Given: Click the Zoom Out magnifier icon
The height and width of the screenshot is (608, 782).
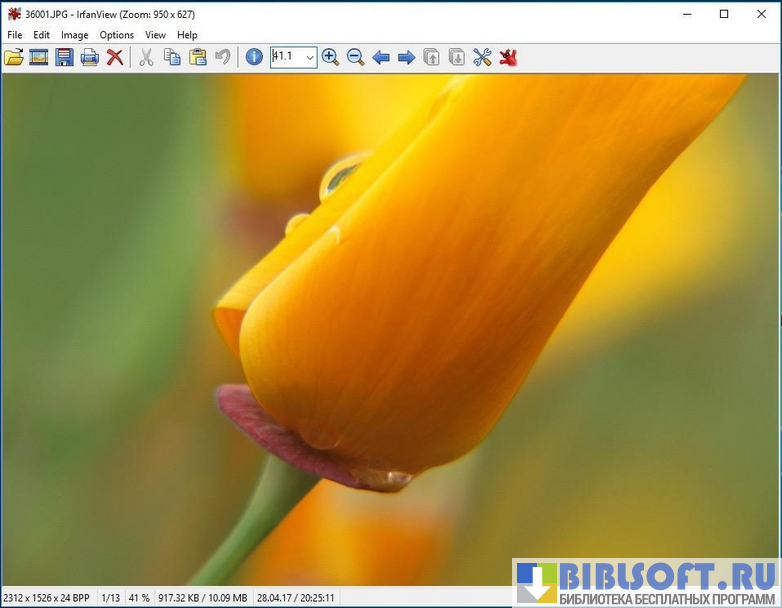Looking at the screenshot, I should tap(355, 57).
